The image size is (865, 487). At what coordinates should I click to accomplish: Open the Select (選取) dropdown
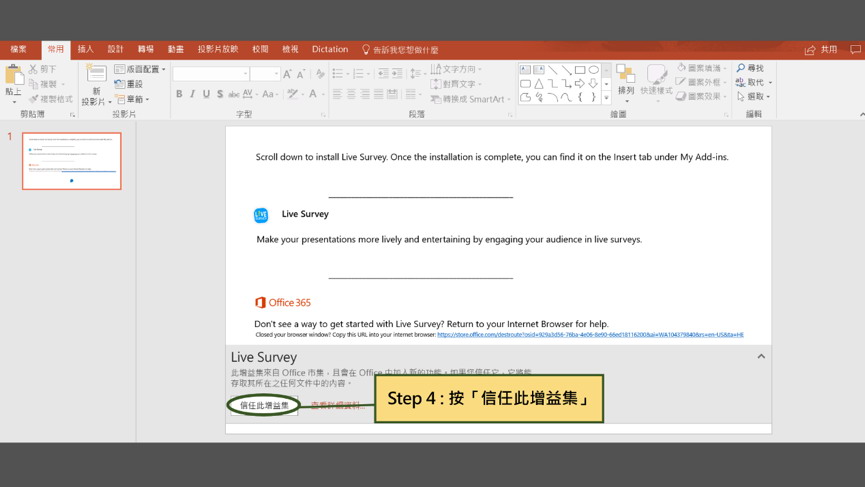tap(754, 97)
